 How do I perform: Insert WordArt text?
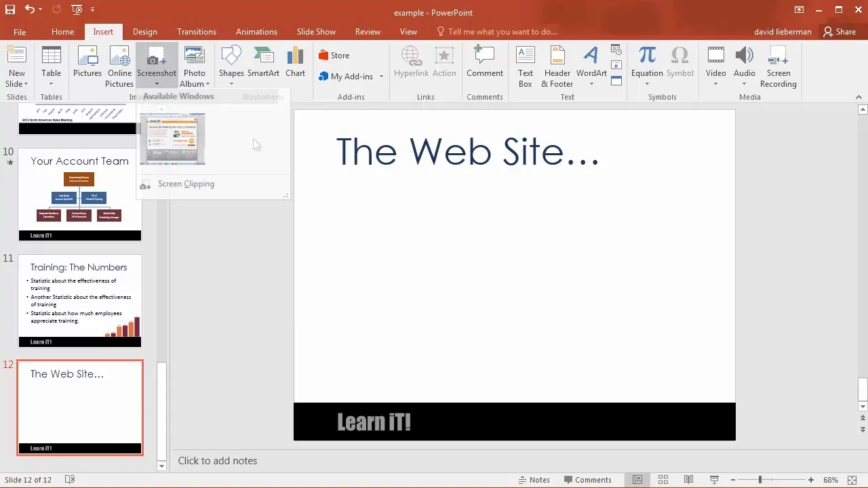click(x=591, y=66)
